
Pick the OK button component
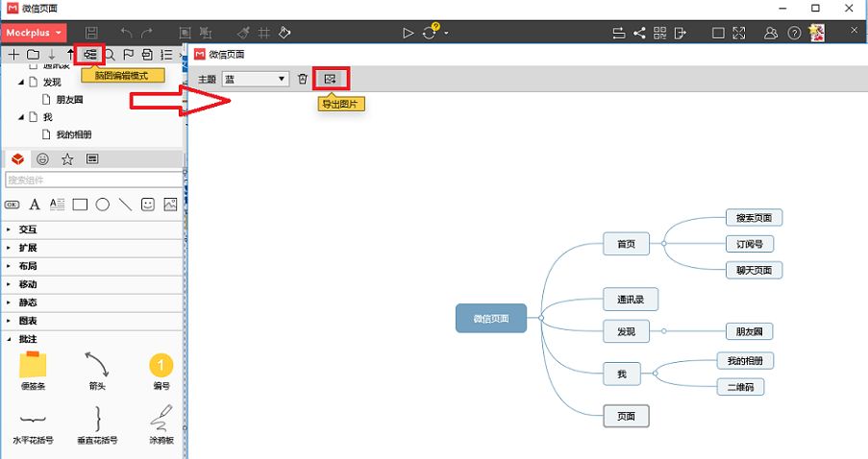[x=12, y=205]
